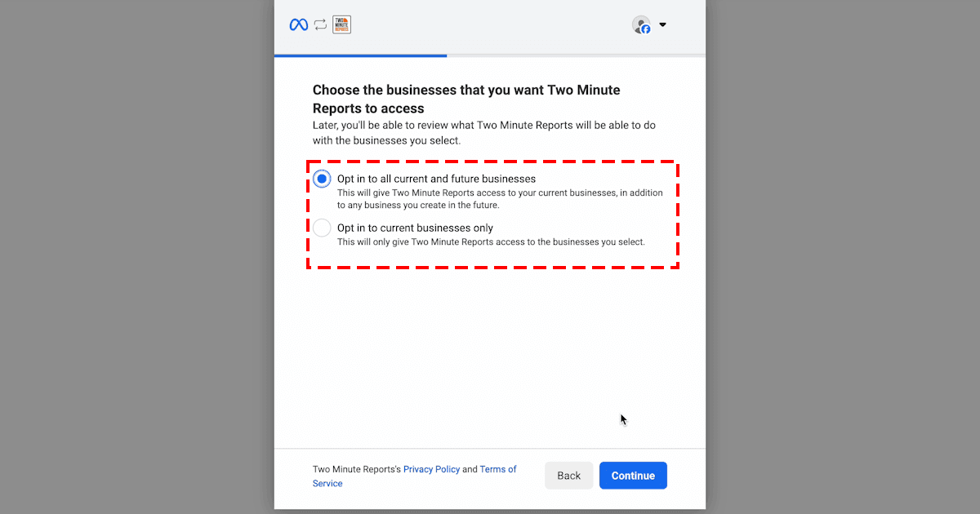980x514 pixels.
Task: Click the Back button
Action: pos(569,476)
